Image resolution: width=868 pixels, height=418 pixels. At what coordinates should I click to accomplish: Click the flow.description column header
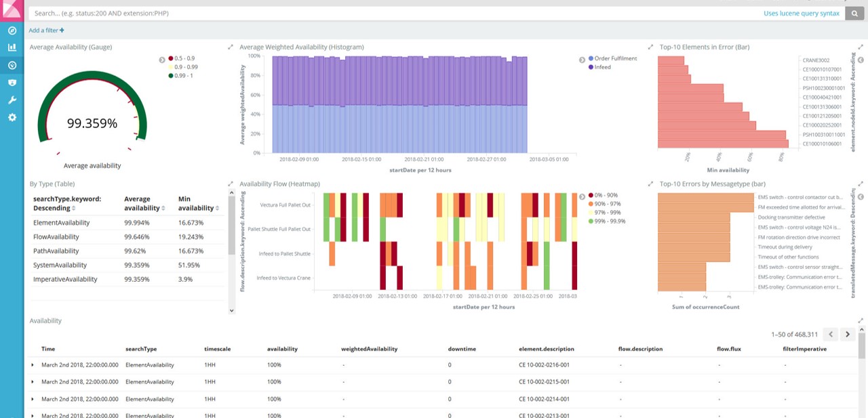coord(640,349)
